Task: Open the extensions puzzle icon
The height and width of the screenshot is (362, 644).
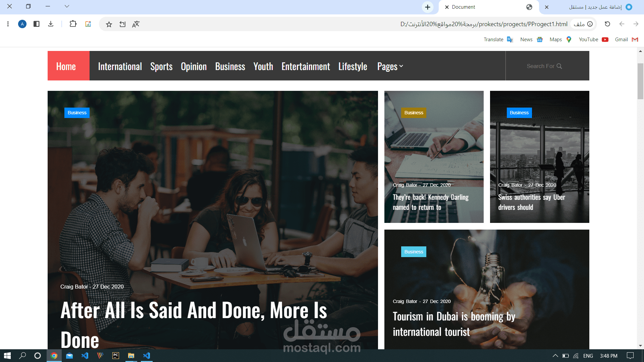Action: coord(73,24)
